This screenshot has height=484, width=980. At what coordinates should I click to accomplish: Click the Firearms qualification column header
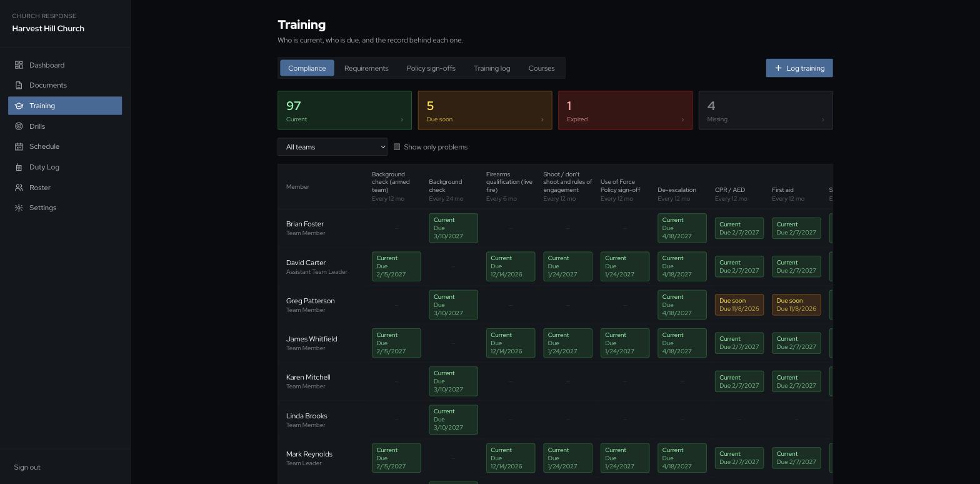pos(509,182)
